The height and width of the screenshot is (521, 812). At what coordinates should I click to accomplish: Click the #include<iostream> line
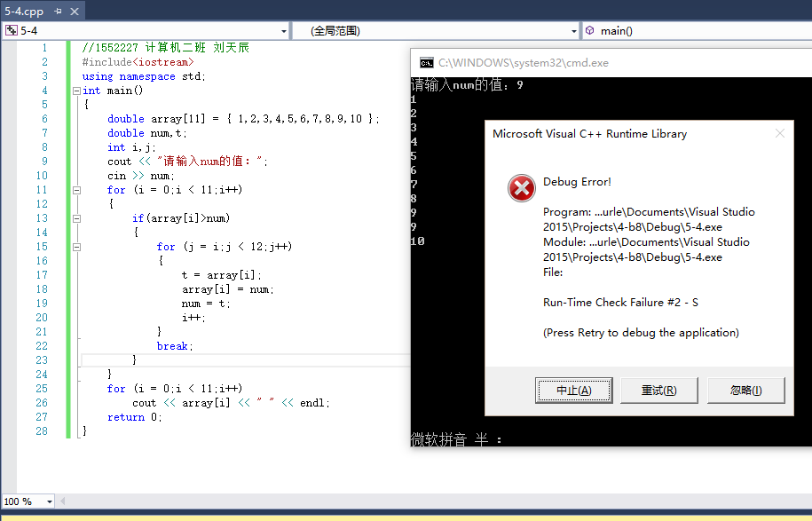click(138, 62)
